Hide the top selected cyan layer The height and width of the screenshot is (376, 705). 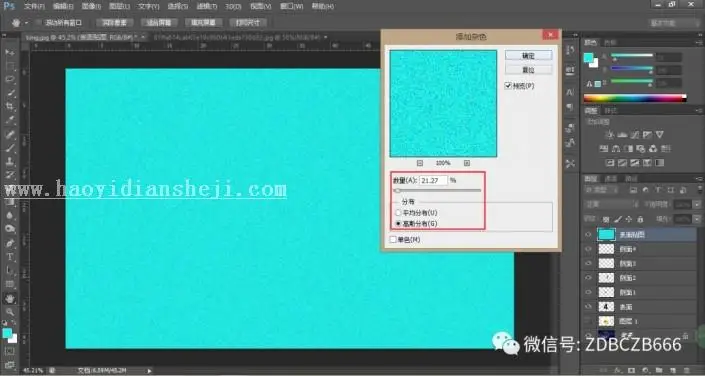pyautogui.click(x=588, y=234)
